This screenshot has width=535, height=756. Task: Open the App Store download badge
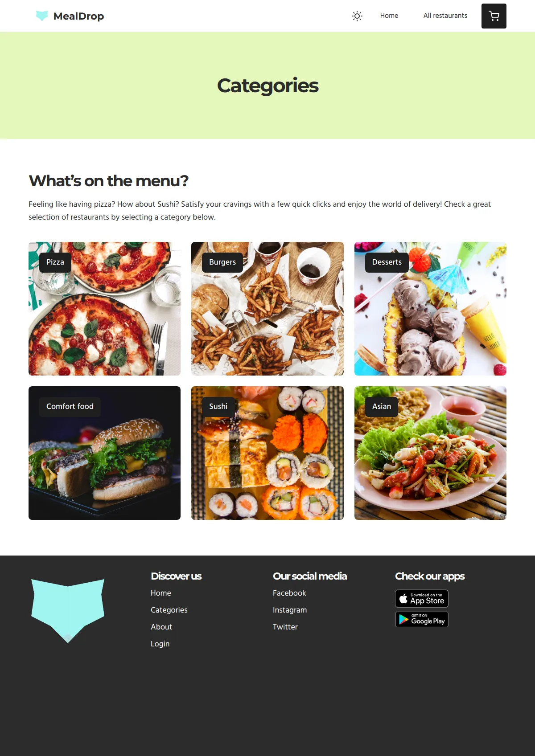tap(422, 599)
